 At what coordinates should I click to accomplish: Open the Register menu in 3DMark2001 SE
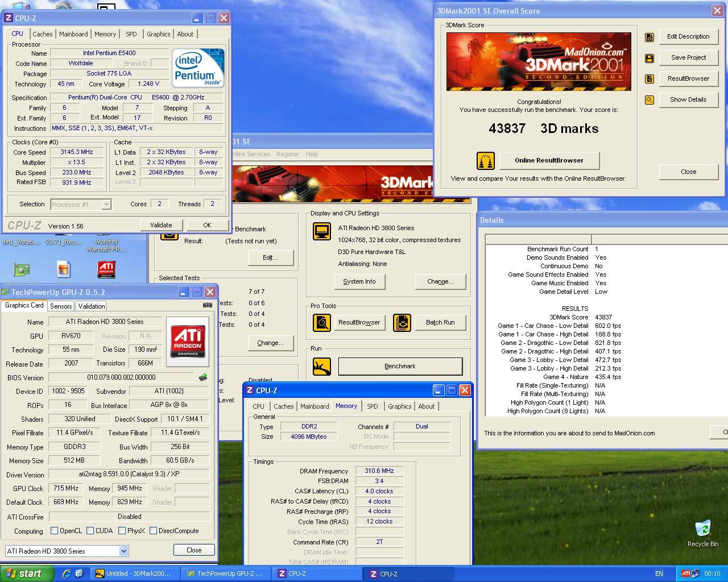coord(288,154)
